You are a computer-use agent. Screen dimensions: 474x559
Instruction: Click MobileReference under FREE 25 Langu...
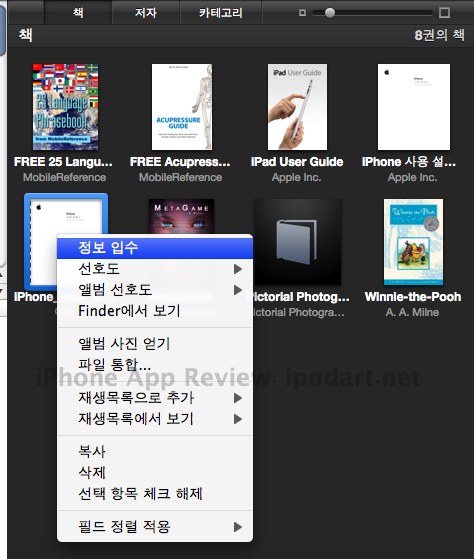[65, 177]
